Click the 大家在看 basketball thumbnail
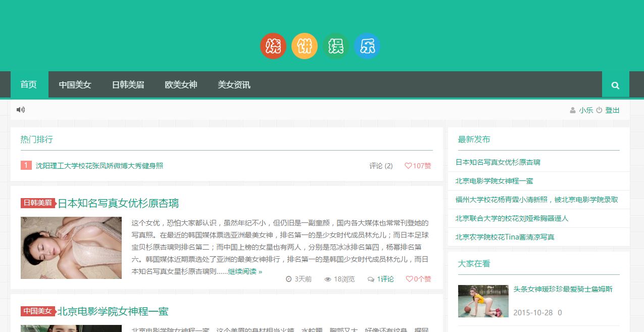Viewport: 644px width, 332px height. click(x=483, y=301)
